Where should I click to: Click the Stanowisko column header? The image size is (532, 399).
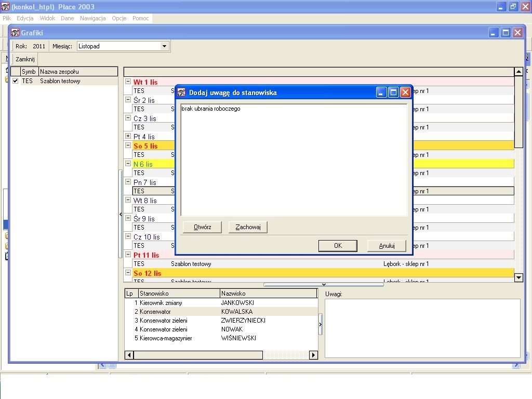[x=179, y=294]
